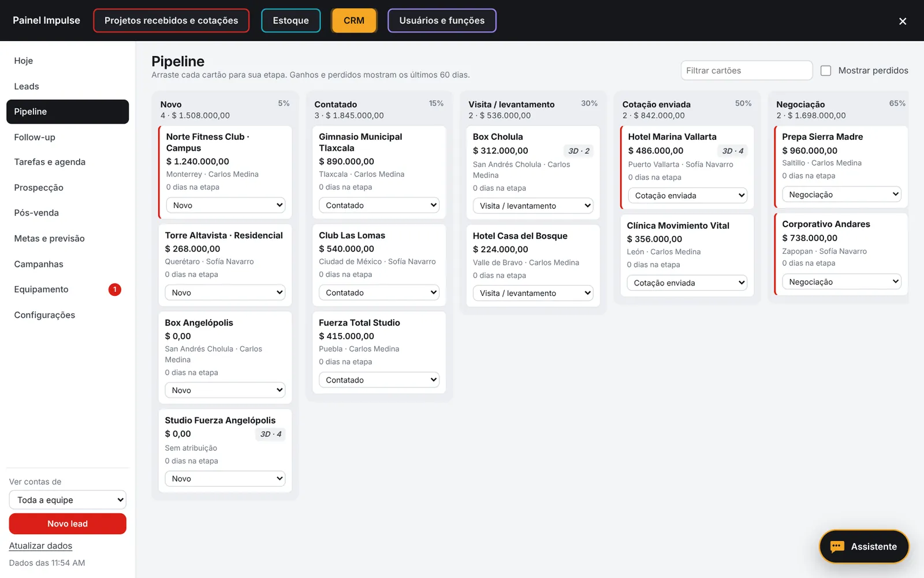This screenshot has width=924, height=578.
Task: Open Pós-venda in the sidebar
Action: (68, 213)
